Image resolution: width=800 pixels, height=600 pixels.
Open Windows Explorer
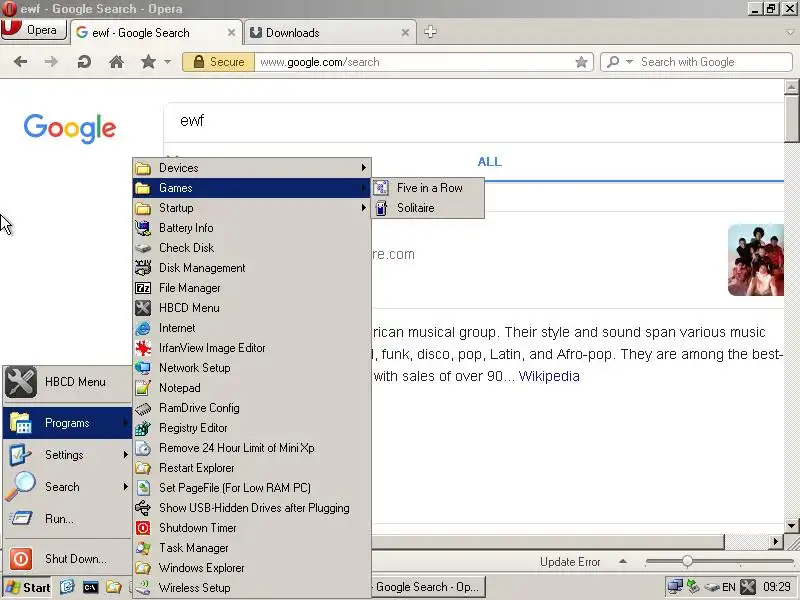(252, 567)
